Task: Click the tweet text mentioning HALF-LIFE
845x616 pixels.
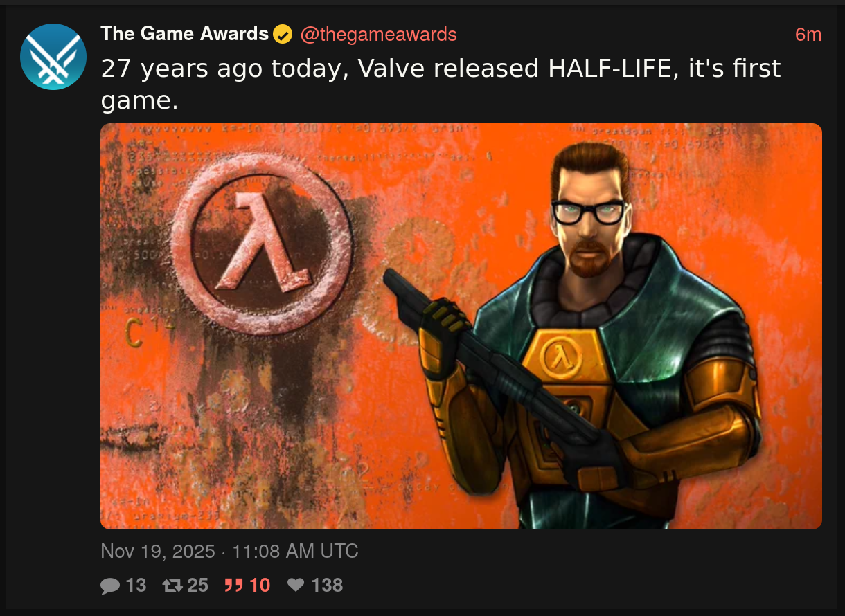Action: [441, 84]
